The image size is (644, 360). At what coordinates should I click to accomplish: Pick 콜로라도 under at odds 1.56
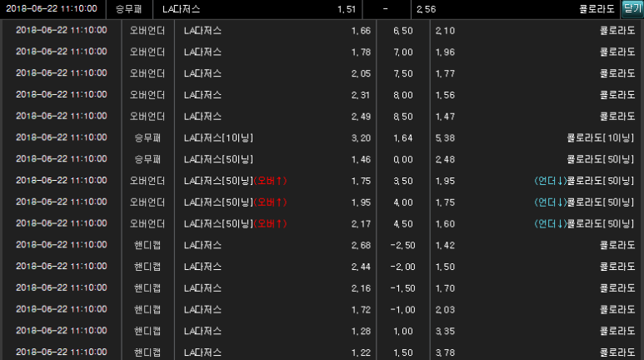pyautogui.click(x=536, y=94)
